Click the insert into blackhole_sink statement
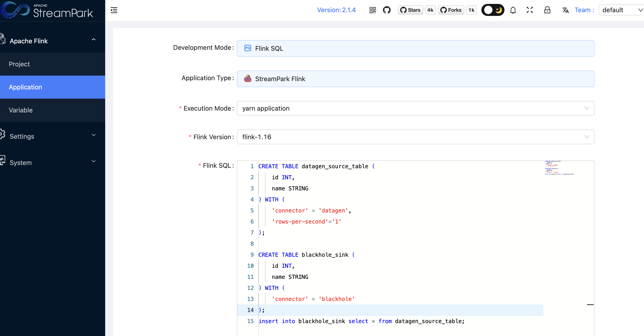The image size is (644, 336). tap(361, 321)
